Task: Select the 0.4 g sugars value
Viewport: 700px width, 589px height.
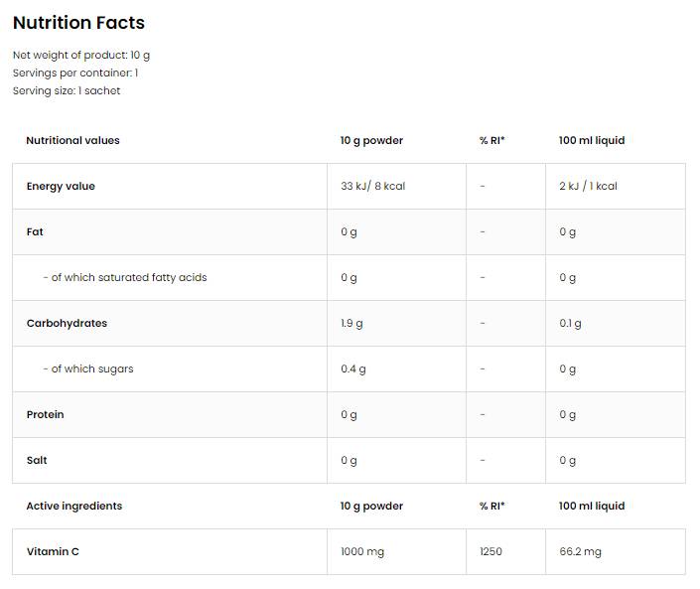Action: [353, 369]
